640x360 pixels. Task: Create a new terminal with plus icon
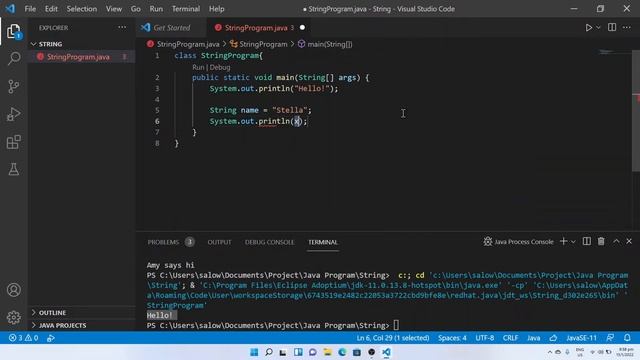tap(563, 242)
